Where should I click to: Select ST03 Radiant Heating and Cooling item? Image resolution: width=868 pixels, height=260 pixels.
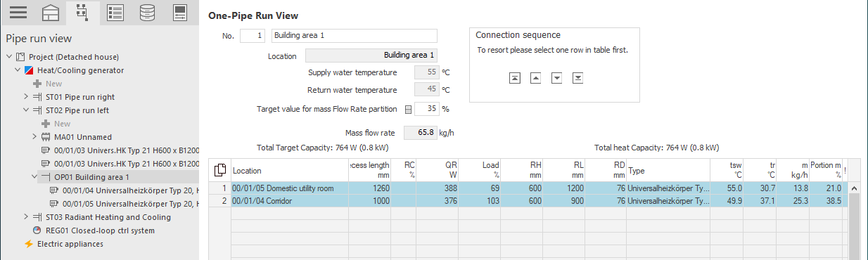[108, 217]
